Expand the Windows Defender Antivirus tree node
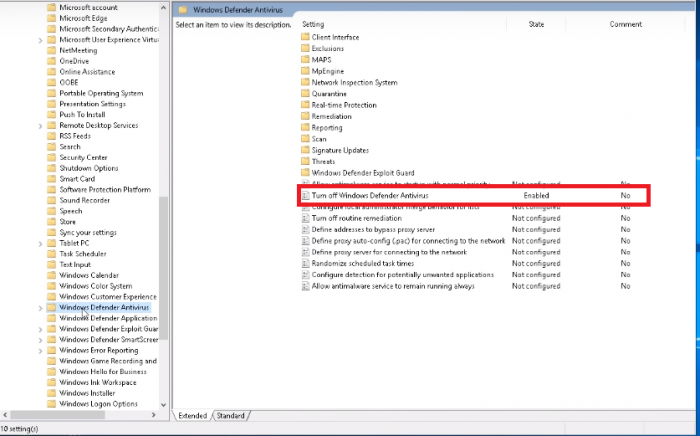 (40, 308)
